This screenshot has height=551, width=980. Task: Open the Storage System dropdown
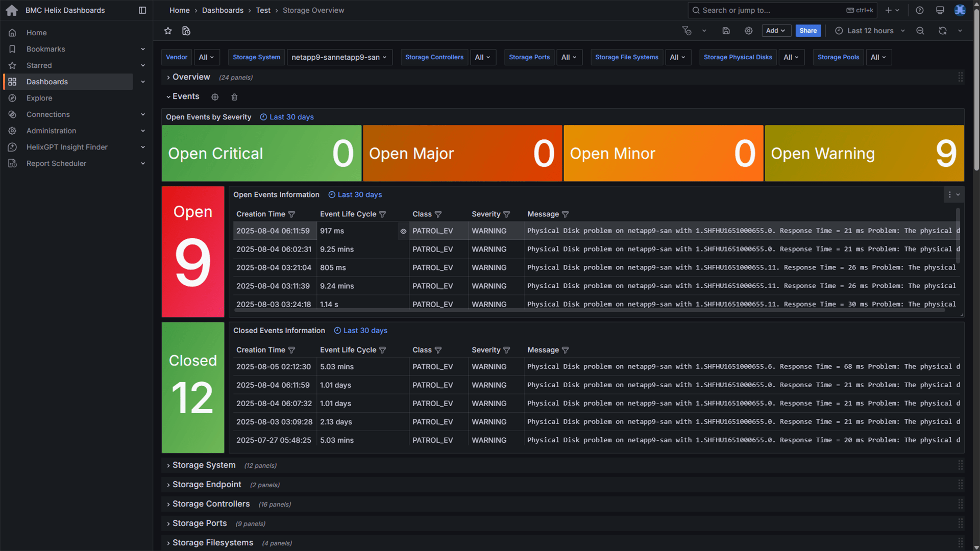339,57
